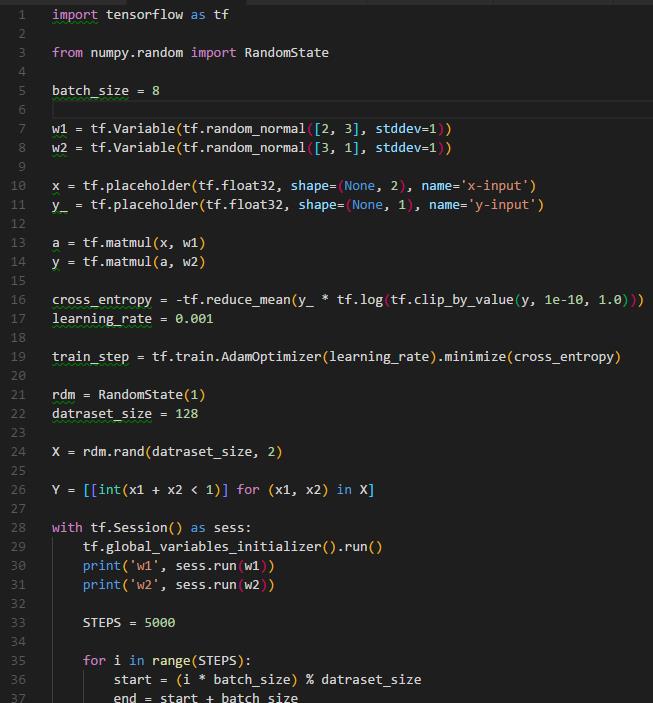Viewport: 653px width, 703px height.
Task: Click 'tf.placeholder' on line 10
Action: pos(137,186)
